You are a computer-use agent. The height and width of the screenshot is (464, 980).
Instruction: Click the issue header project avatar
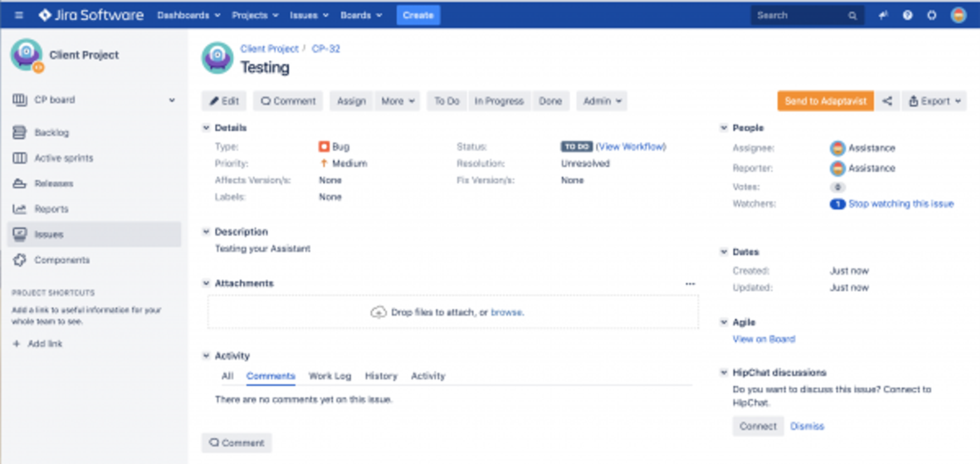click(x=217, y=58)
